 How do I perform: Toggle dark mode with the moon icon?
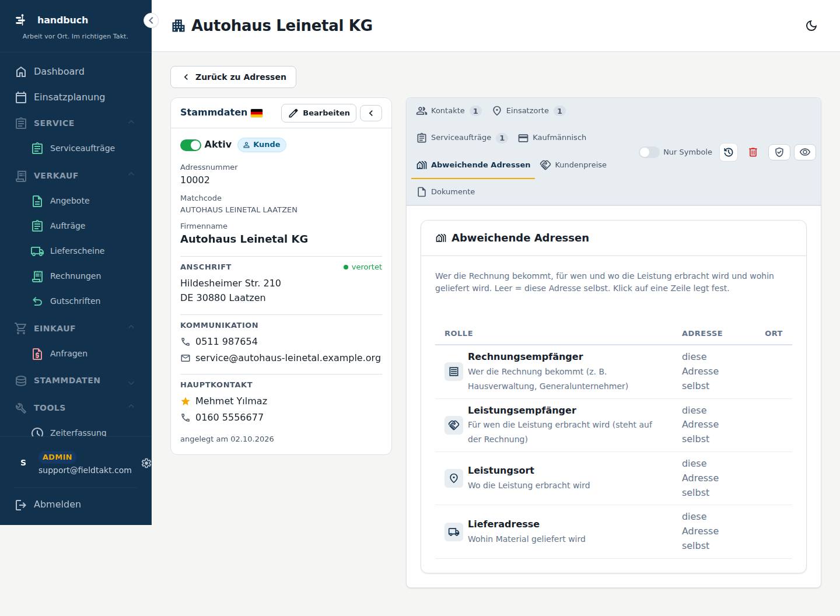811,26
